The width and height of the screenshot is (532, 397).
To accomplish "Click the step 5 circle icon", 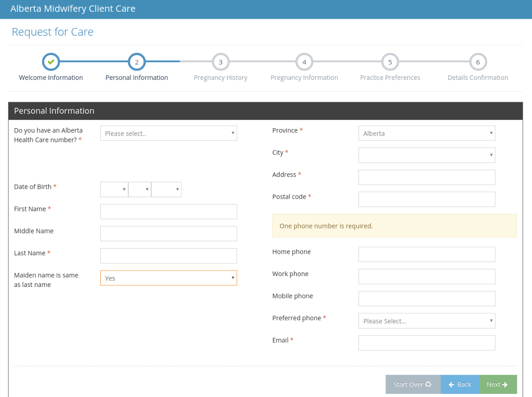I will pos(390,62).
